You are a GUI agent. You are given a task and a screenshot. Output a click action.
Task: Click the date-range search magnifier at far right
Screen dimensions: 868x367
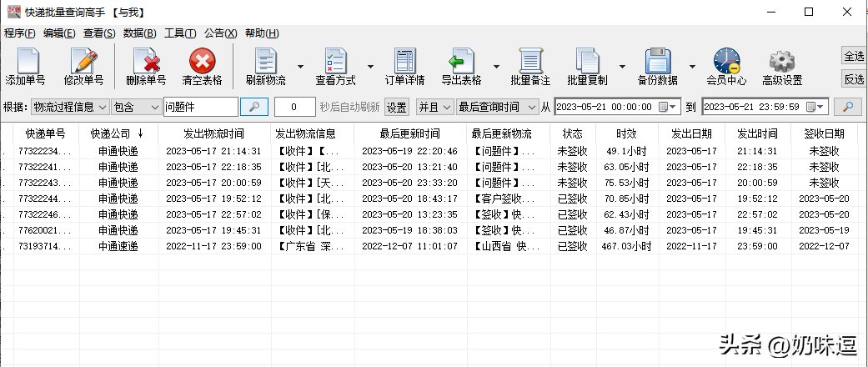[x=848, y=107]
